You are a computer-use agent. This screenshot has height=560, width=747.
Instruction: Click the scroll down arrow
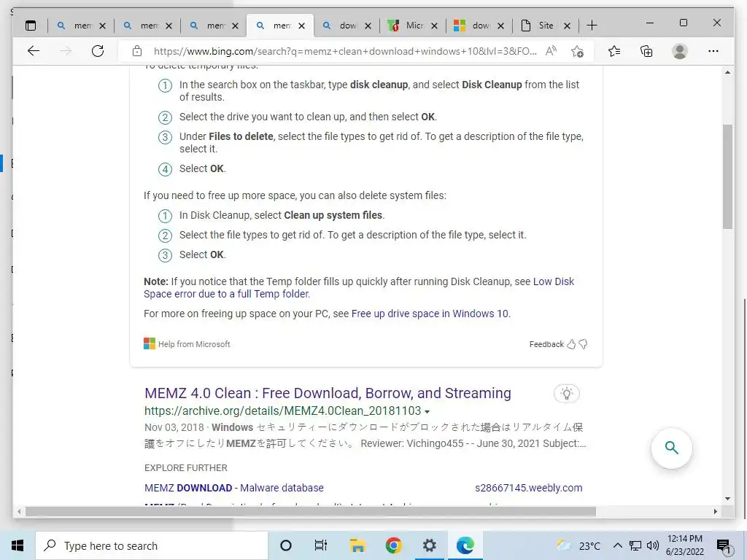727,499
